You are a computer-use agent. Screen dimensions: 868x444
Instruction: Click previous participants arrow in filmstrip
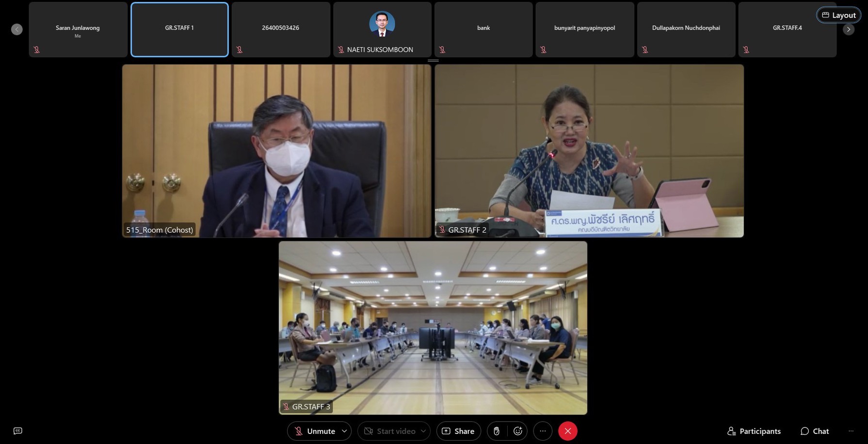pos(17,30)
